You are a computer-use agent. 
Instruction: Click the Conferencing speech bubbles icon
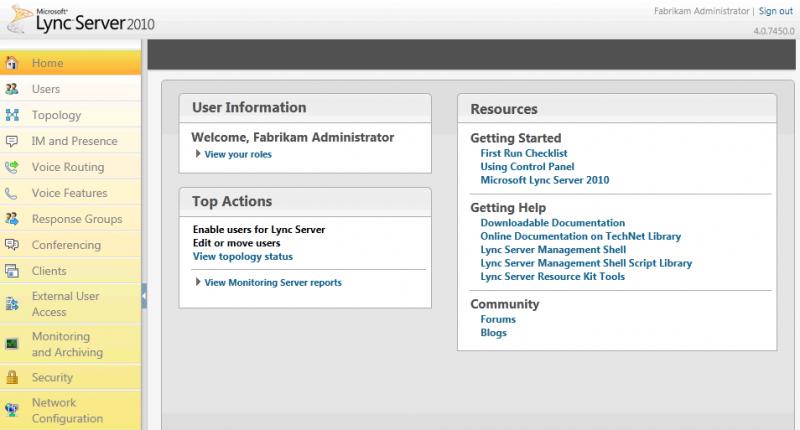point(12,245)
